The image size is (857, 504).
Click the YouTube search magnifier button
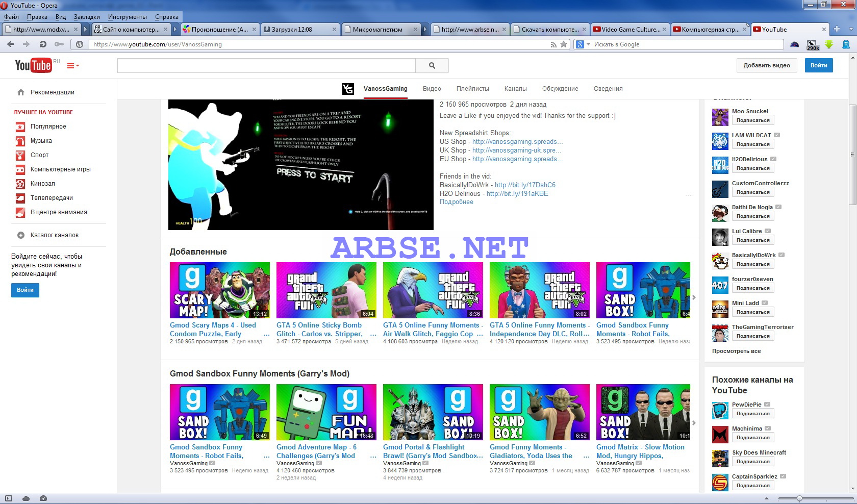(x=432, y=65)
